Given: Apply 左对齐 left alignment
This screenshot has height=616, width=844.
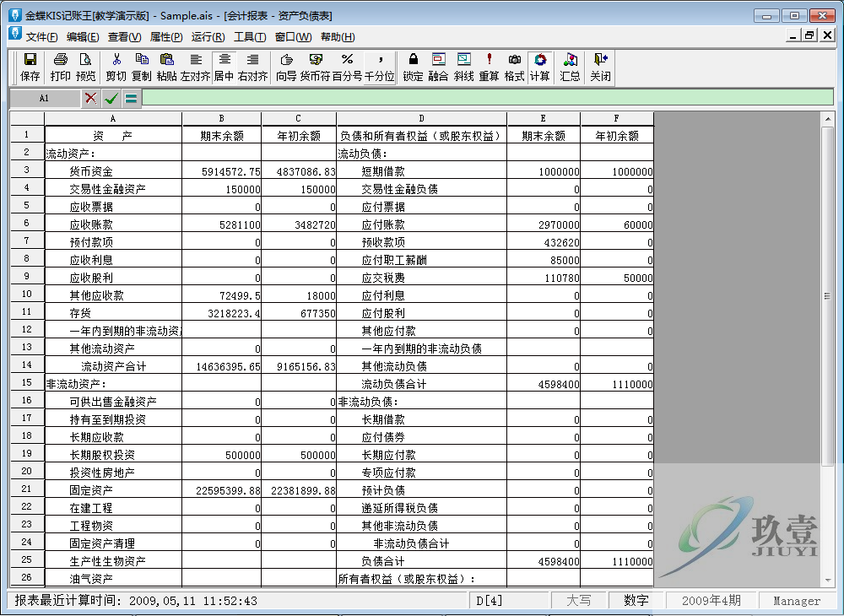Looking at the screenshot, I should tap(196, 68).
